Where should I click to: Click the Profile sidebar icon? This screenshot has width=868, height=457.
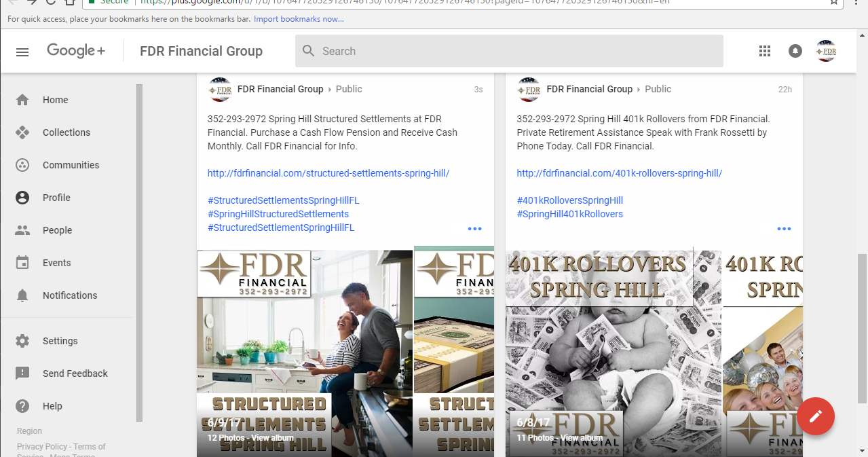(x=22, y=198)
